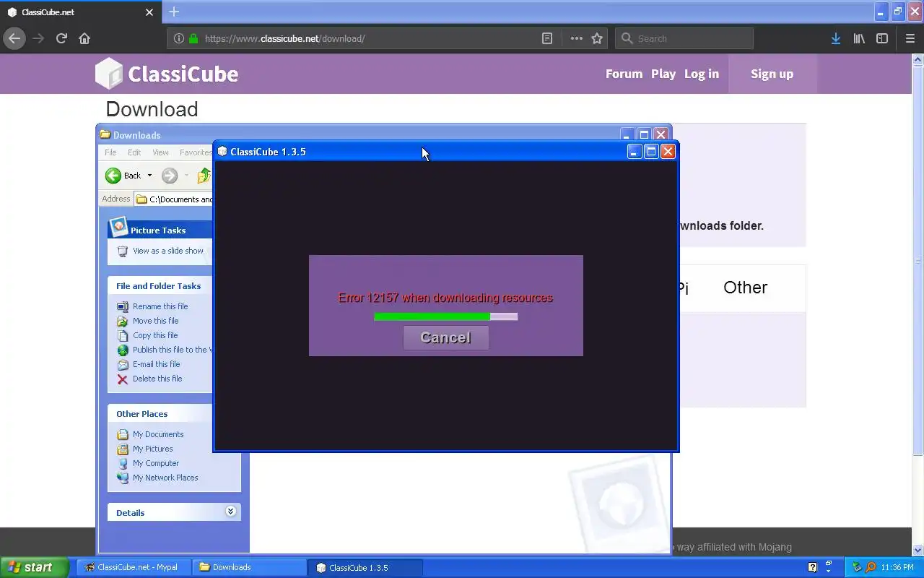Toggle browser sidebar icon
Screen dimensions: 924x578
click(882, 38)
